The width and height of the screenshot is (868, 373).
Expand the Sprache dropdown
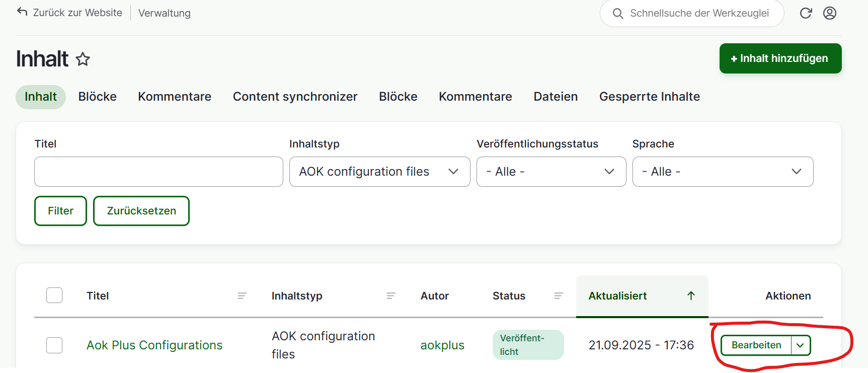723,172
